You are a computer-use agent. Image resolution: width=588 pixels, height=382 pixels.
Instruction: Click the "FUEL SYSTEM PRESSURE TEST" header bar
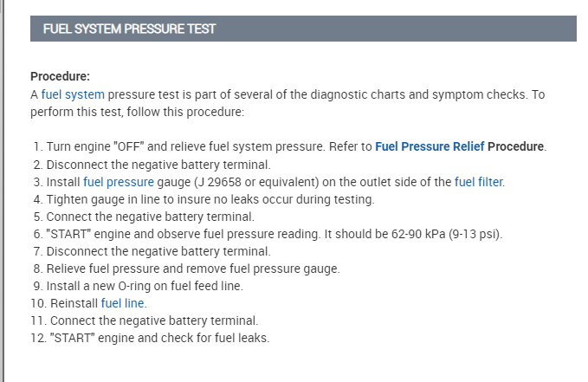[303, 29]
